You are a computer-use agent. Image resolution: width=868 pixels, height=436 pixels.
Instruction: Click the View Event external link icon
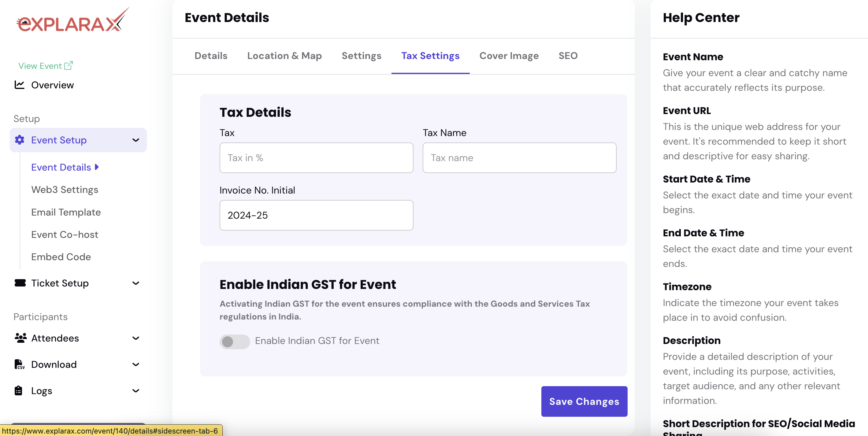[x=69, y=65]
